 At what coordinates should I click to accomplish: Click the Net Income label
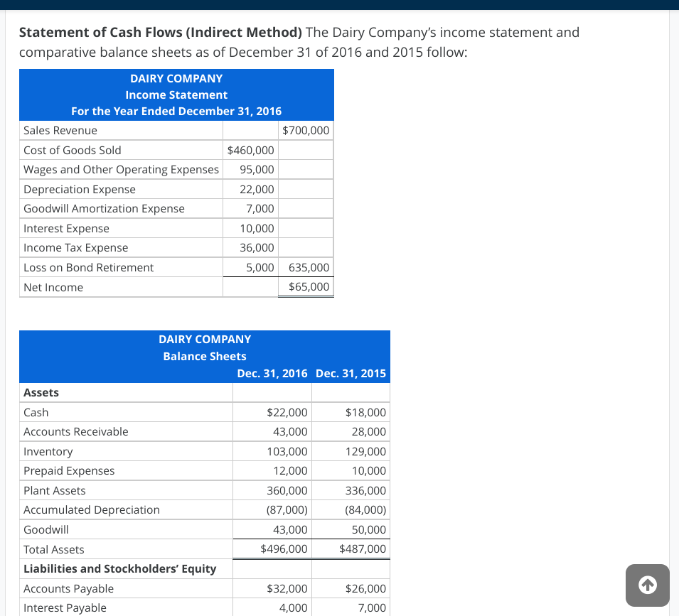click(x=53, y=287)
